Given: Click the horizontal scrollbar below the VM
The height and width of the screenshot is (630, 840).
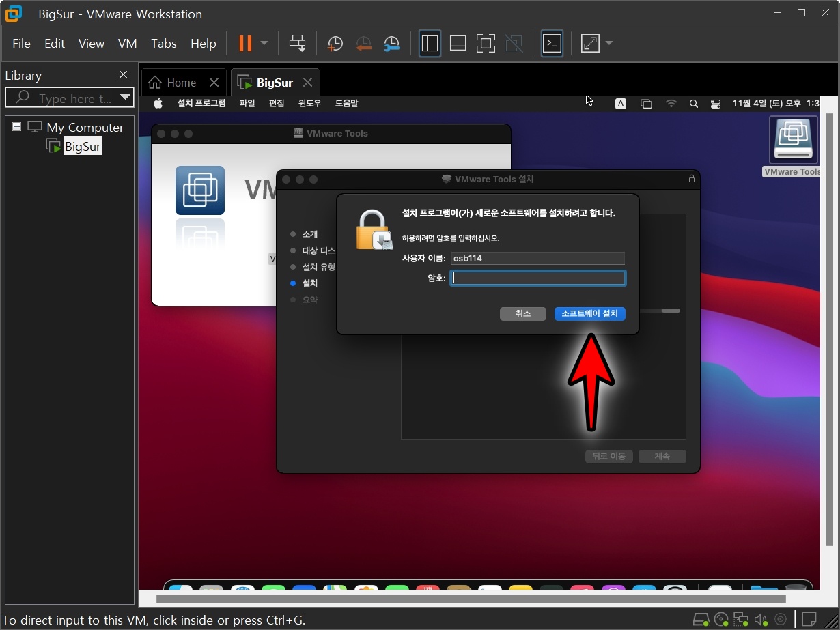Looking at the screenshot, I should pos(471,599).
